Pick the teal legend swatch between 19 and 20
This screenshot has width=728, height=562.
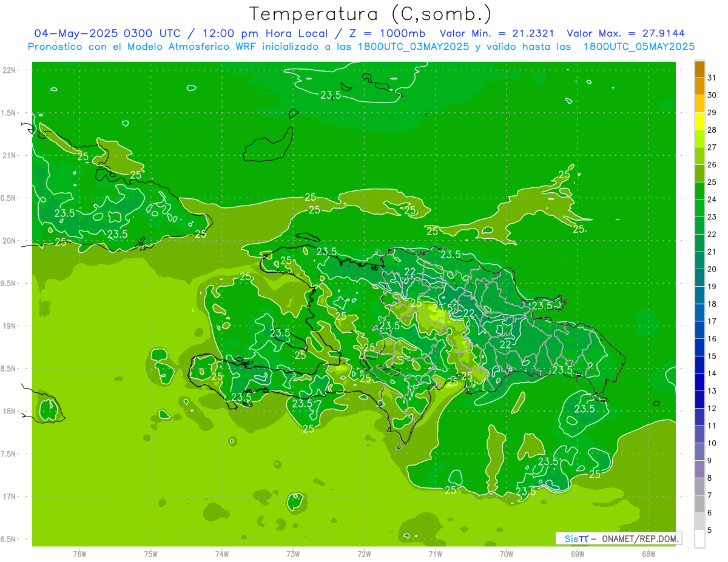coord(699,278)
